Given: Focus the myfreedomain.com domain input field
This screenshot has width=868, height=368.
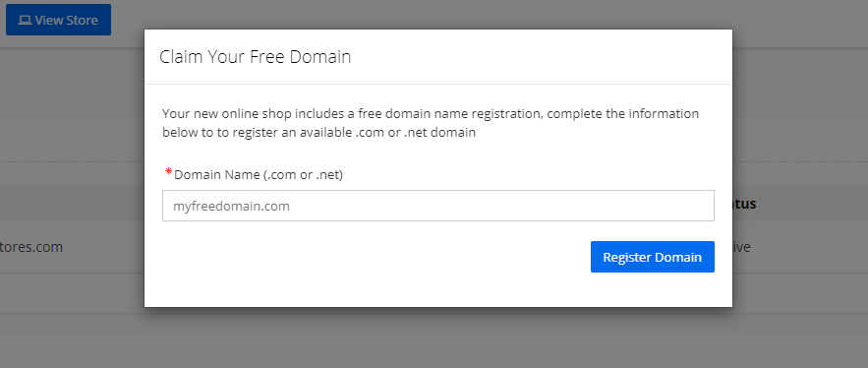Looking at the screenshot, I should (x=437, y=206).
